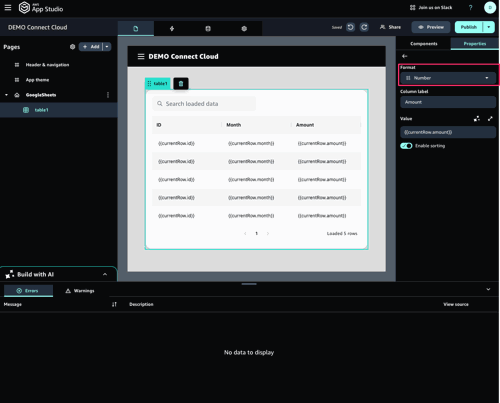Go to next table page arrow

(x=268, y=233)
